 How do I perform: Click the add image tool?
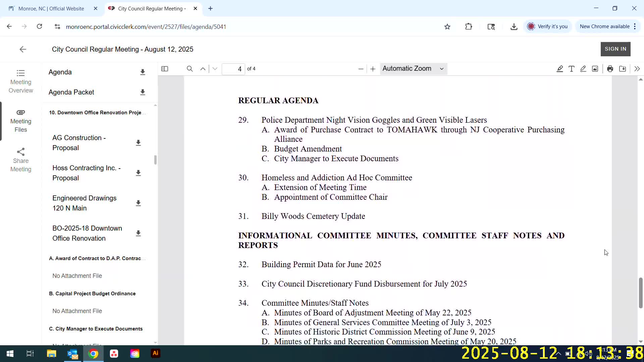pos(595,69)
